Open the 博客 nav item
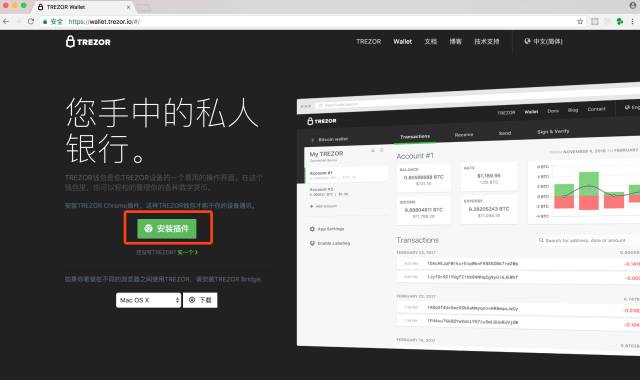This screenshot has height=380, width=640. pos(456,42)
